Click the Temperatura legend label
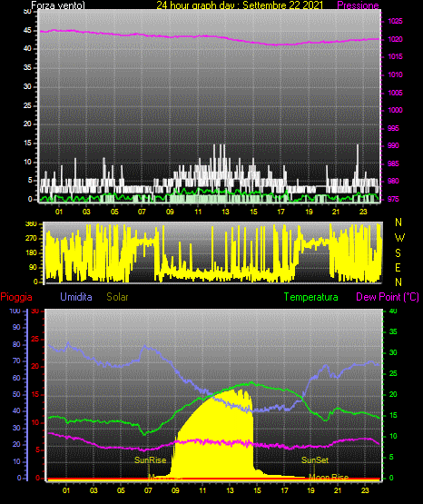This screenshot has height=504, width=423. (x=311, y=297)
